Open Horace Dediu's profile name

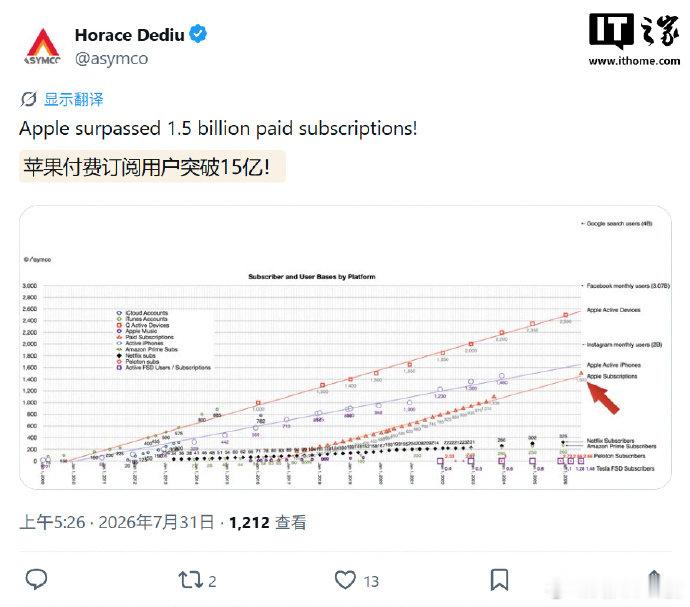tap(129, 35)
